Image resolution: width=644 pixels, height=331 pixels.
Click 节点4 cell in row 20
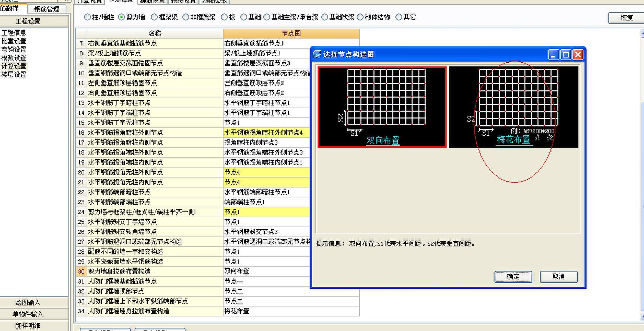point(266,172)
